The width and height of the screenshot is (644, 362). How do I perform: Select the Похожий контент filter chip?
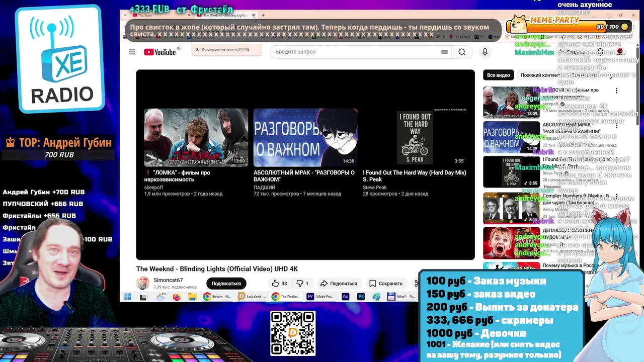[539, 75]
